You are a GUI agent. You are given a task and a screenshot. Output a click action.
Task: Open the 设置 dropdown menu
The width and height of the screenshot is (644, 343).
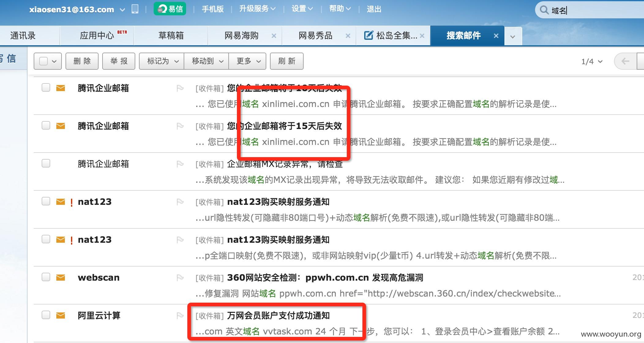click(x=302, y=9)
